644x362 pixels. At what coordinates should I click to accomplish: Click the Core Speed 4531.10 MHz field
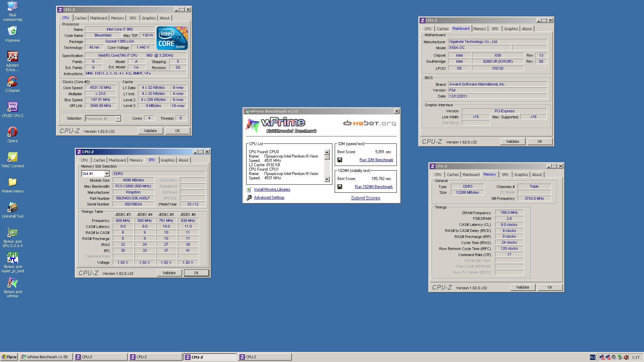[101, 88]
